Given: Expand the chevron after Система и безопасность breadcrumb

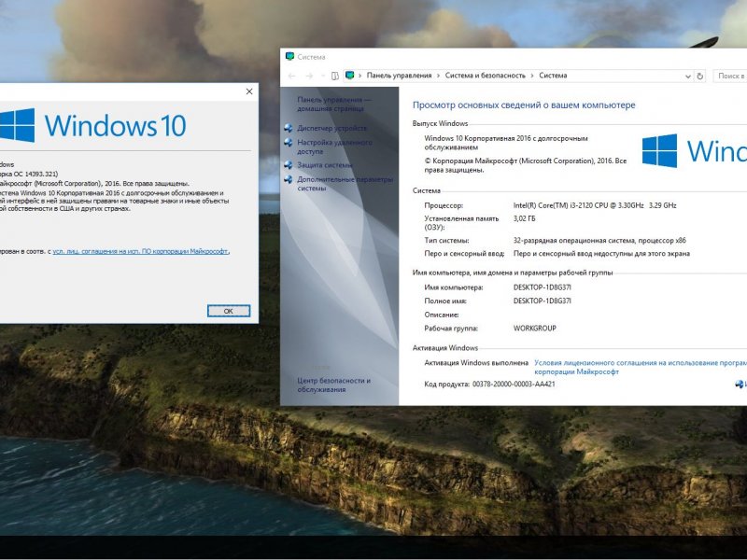Looking at the screenshot, I should pyautogui.click(x=532, y=76).
